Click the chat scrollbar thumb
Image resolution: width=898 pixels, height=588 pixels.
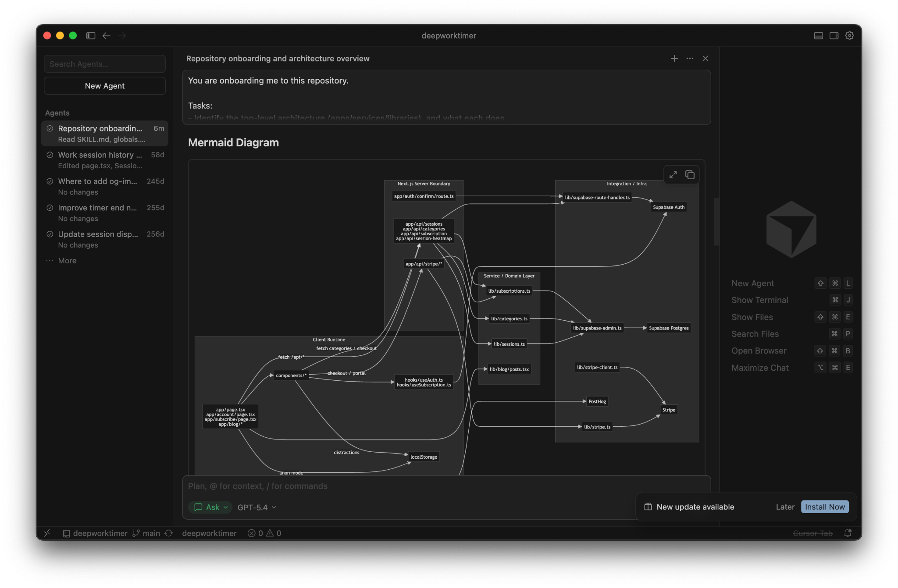[716, 222]
